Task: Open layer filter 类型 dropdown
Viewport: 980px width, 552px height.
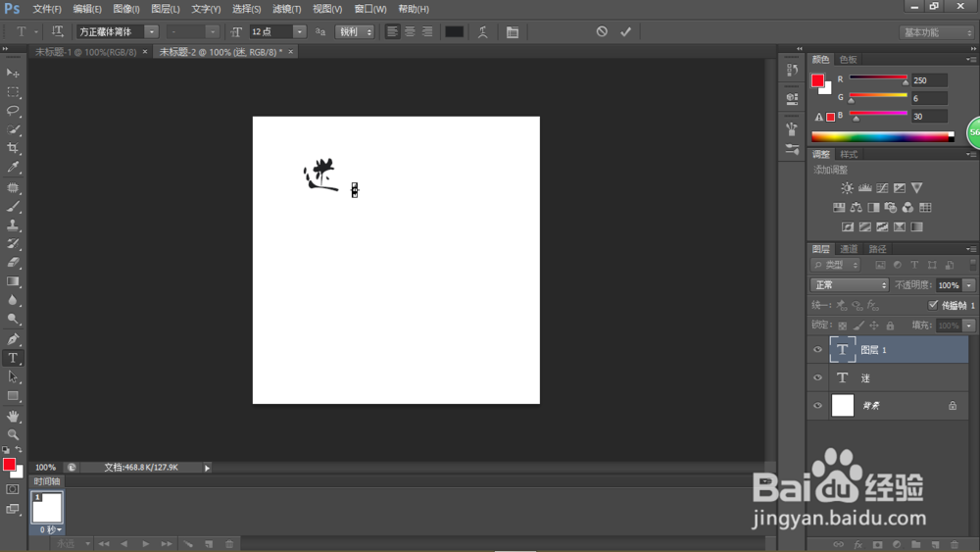Action: point(836,265)
